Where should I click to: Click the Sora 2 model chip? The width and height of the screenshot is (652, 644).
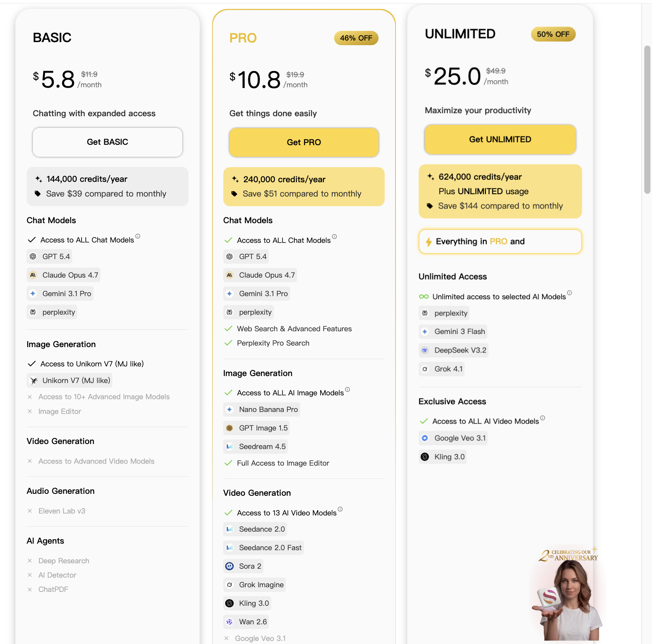(x=244, y=566)
